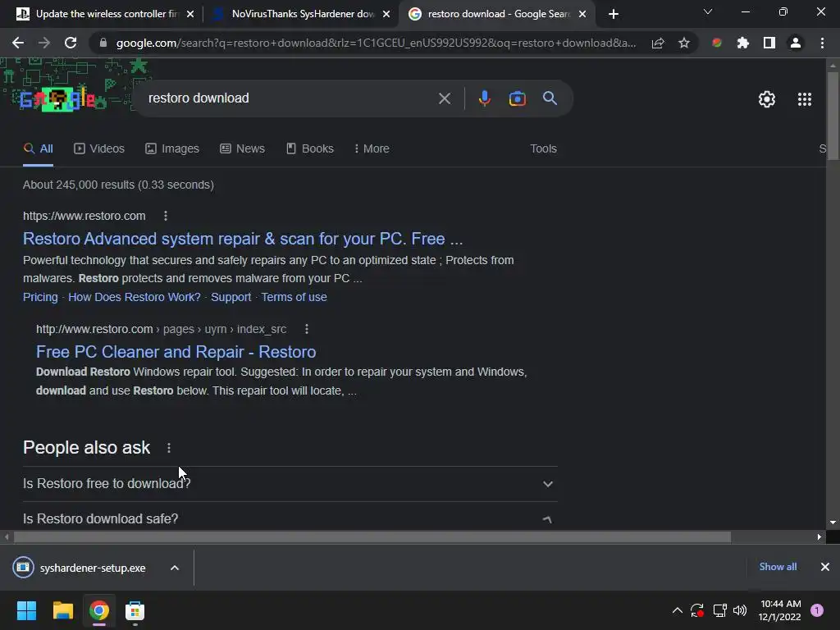Open Restoro Advanced system repair result
The width and height of the screenshot is (840, 630).
point(243,239)
